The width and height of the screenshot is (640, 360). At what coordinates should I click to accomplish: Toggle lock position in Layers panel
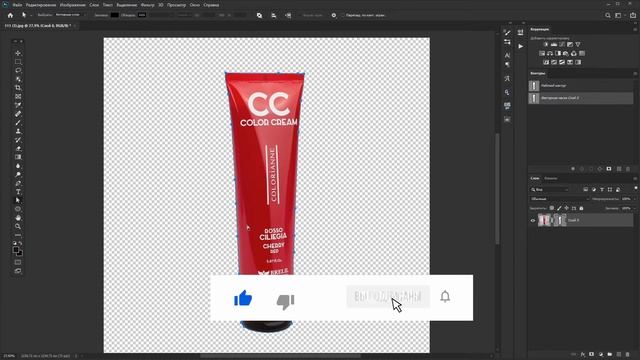coord(567,208)
